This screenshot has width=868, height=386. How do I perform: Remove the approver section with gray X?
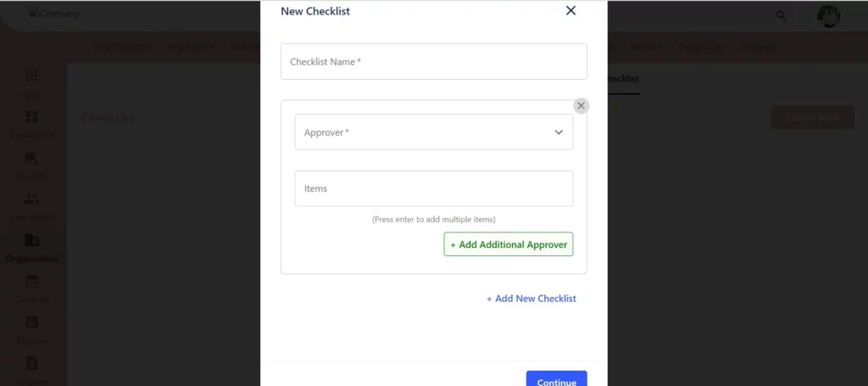coord(581,106)
